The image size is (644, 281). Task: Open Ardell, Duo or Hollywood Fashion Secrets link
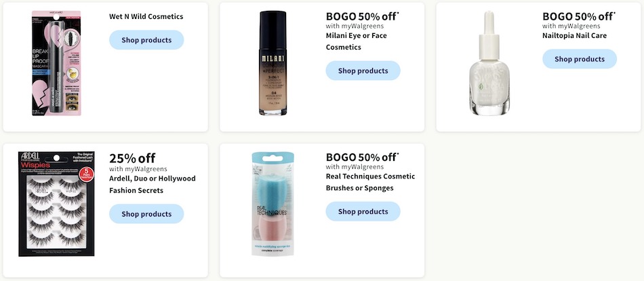click(x=152, y=185)
